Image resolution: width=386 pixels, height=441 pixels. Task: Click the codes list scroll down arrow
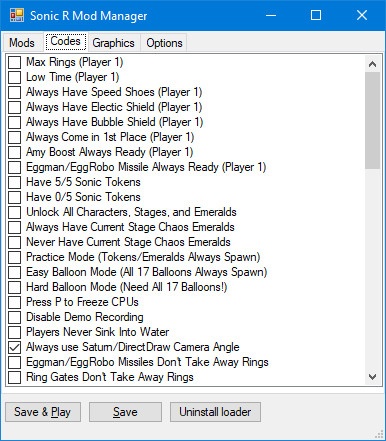tap(372, 377)
